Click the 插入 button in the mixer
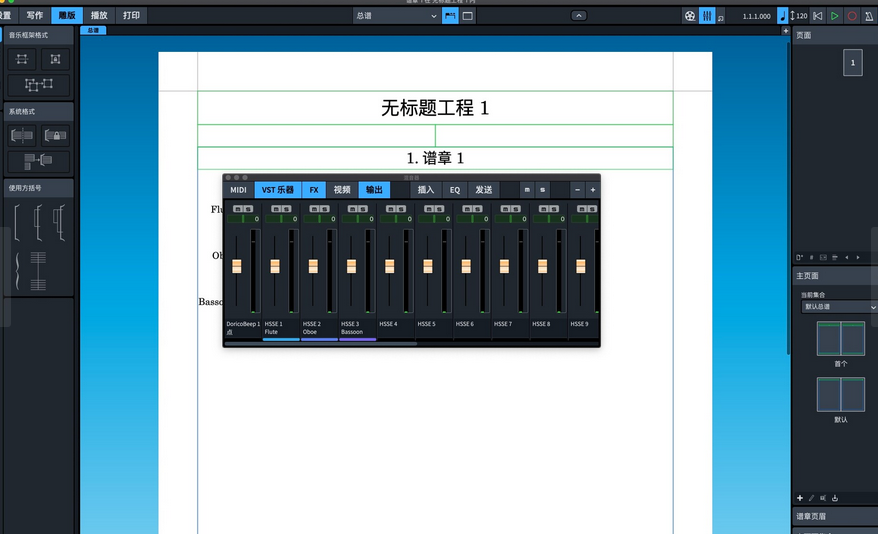 click(426, 189)
